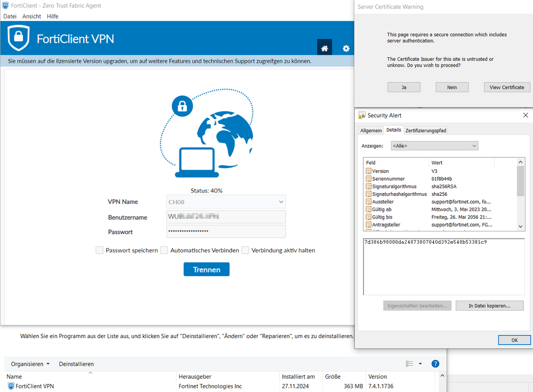Sort by Herausgeber column header
533x392 pixels.
pyautogui.click(x=228, y=377)
